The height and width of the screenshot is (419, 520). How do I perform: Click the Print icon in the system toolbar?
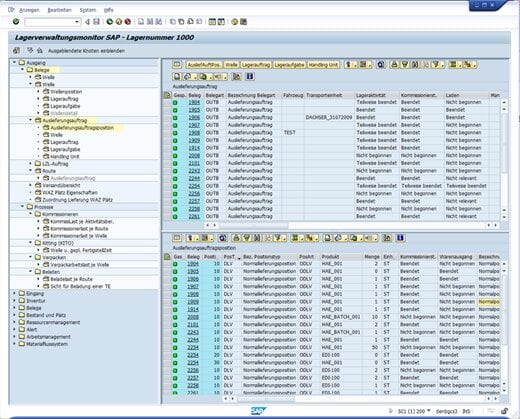point(141,22)
